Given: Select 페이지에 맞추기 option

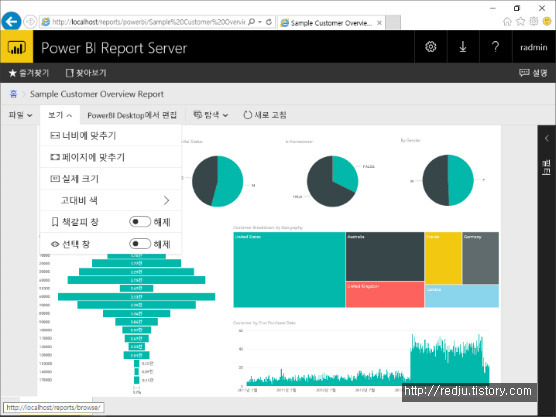Looking at the screenshot, I should pos(111,157).
